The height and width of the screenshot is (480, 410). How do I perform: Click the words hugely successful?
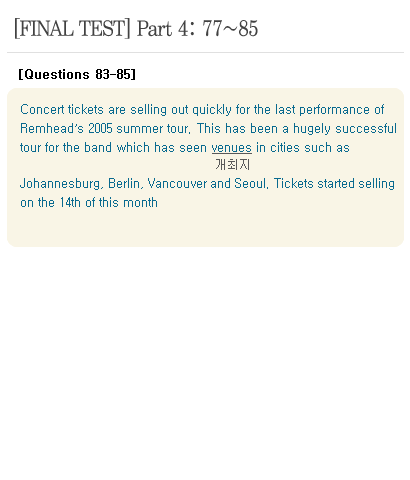coord(345,129)
